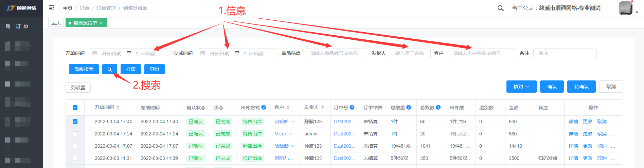Open 详情 for the 17:40 order

(x=573, y=122)
